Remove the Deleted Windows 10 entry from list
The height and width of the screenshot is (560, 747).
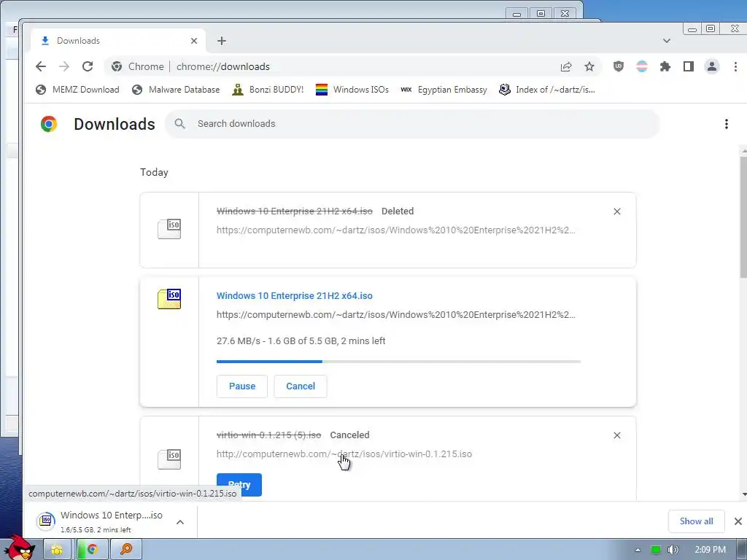tap(617, 211)
